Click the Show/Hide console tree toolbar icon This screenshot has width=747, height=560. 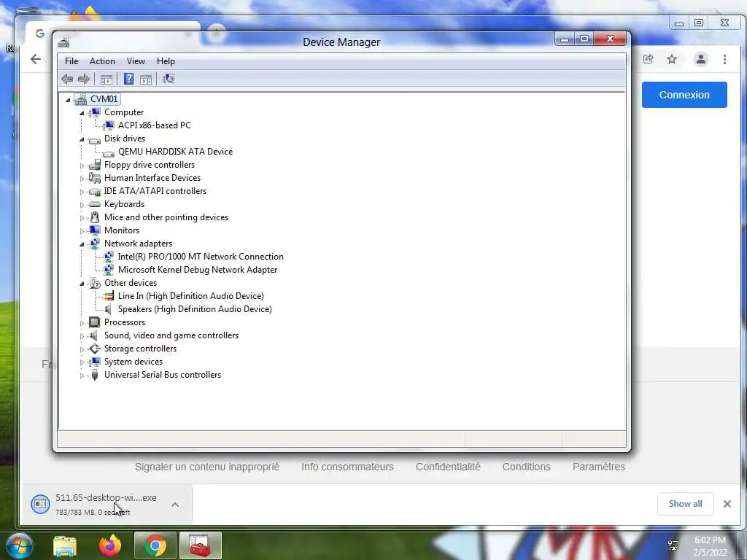[107, 79]
